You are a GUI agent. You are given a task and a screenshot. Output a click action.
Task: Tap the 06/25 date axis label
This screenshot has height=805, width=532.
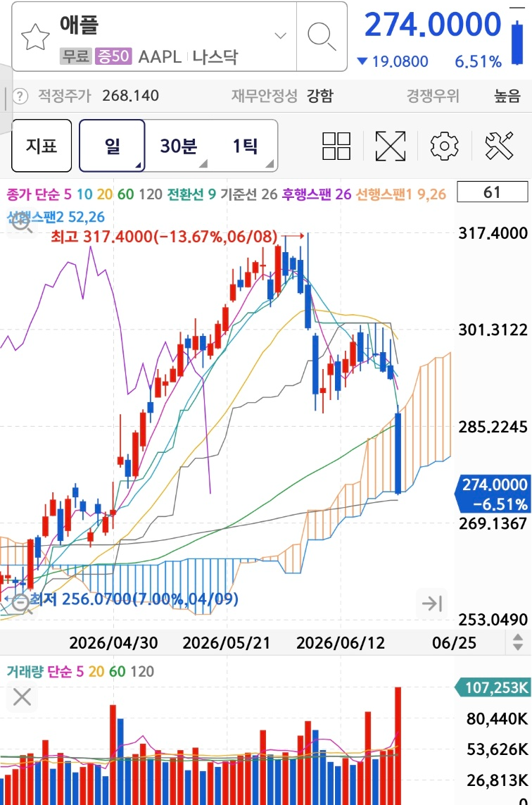tap(454, 643)
